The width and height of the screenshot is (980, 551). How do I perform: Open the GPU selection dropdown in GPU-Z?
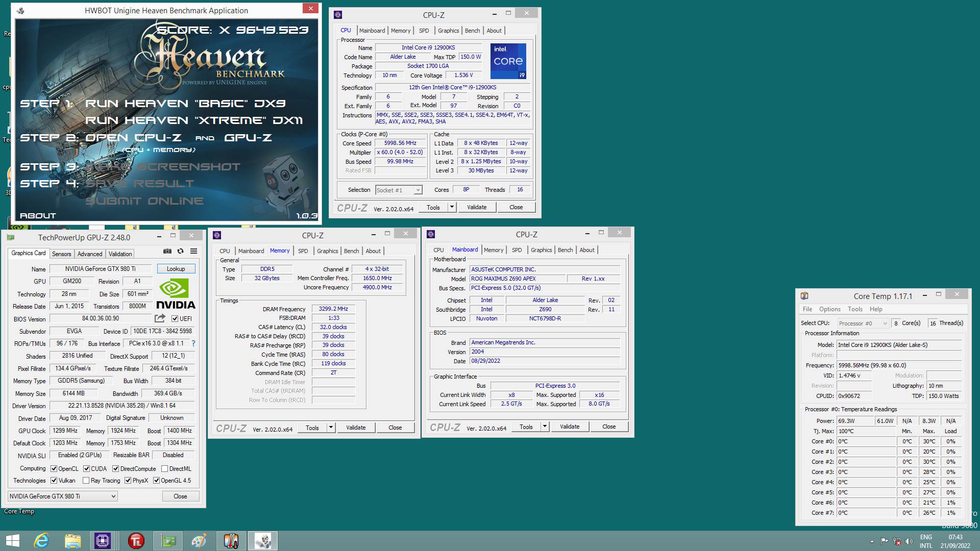click(63, 496)
